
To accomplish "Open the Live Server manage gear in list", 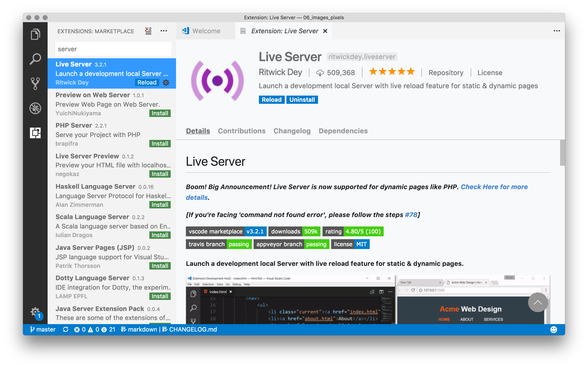I will (x=166, y=82).
